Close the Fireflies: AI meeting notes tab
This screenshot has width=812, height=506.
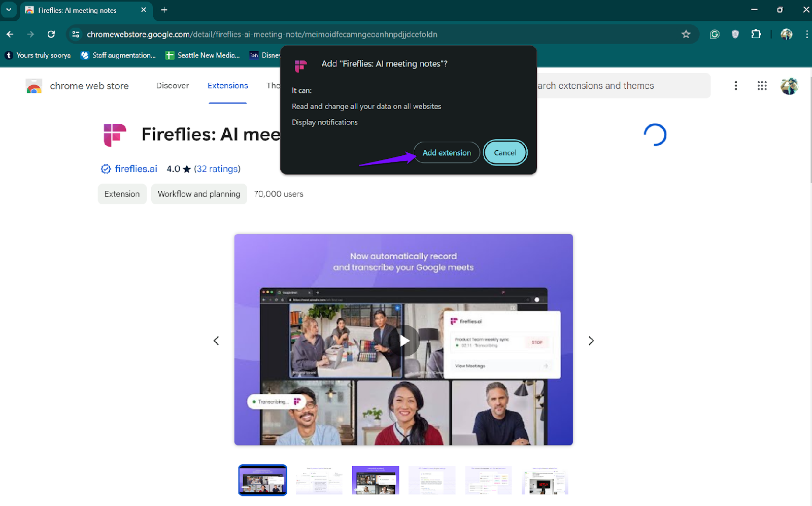[x=144, y=10]
